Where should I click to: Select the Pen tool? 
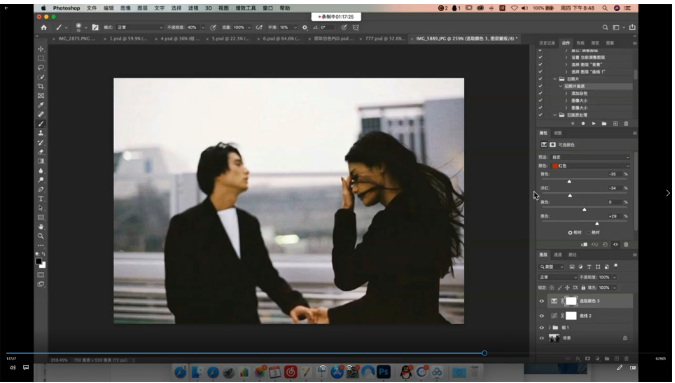click(x=41, y=189)
